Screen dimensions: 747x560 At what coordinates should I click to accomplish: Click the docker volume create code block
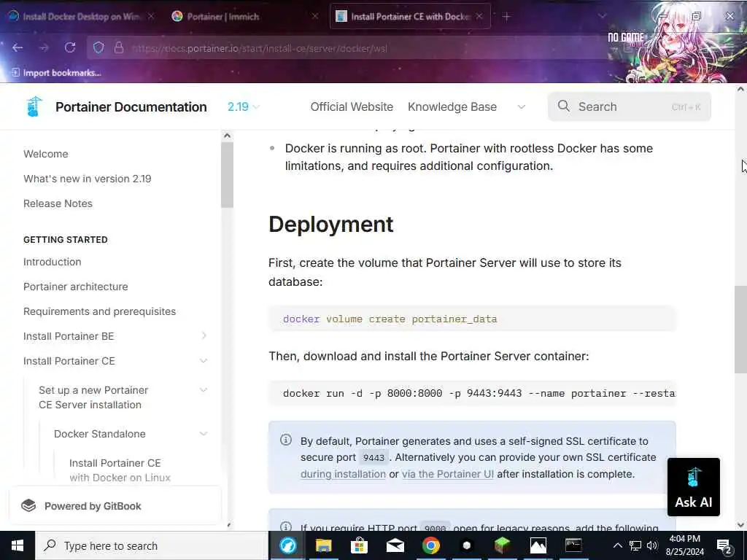coord(472,319)
